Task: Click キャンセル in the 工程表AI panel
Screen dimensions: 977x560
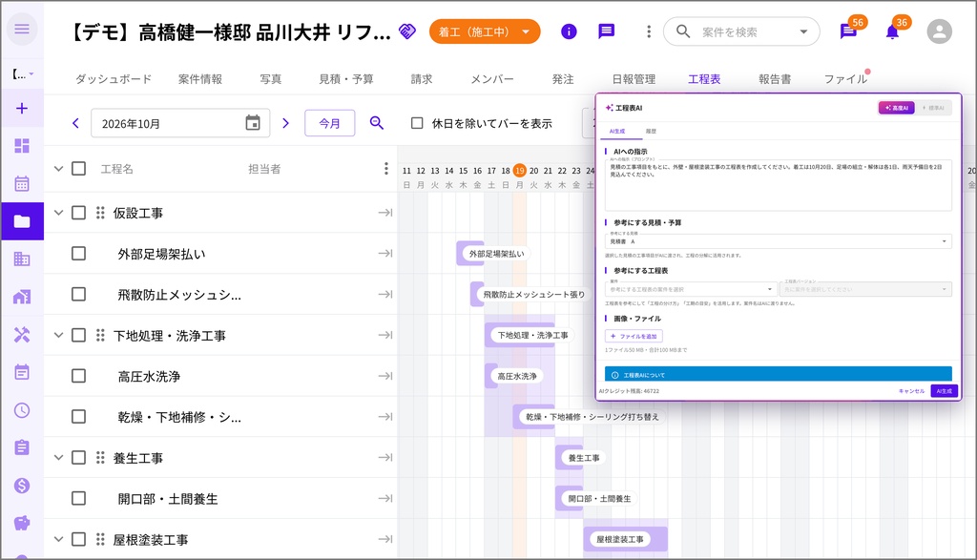Action: pos(911,391)
